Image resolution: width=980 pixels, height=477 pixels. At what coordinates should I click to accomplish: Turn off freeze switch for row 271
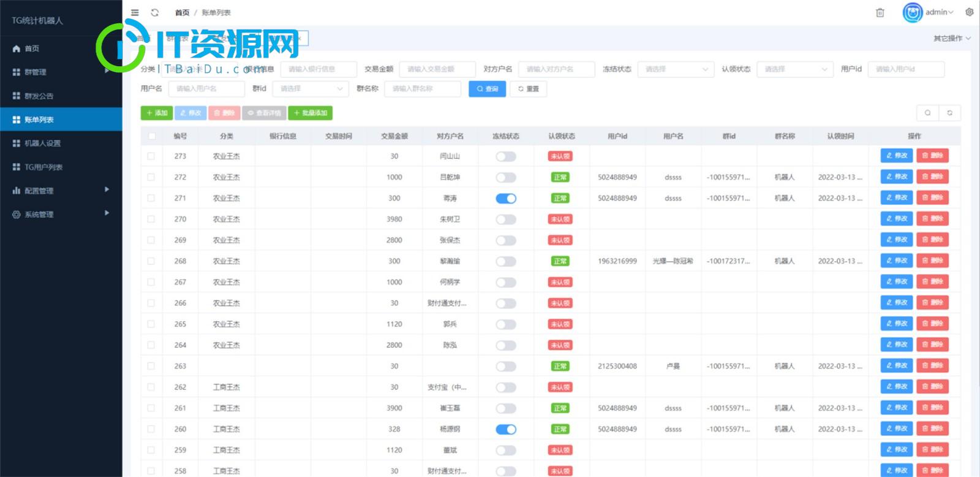(506, 198)
